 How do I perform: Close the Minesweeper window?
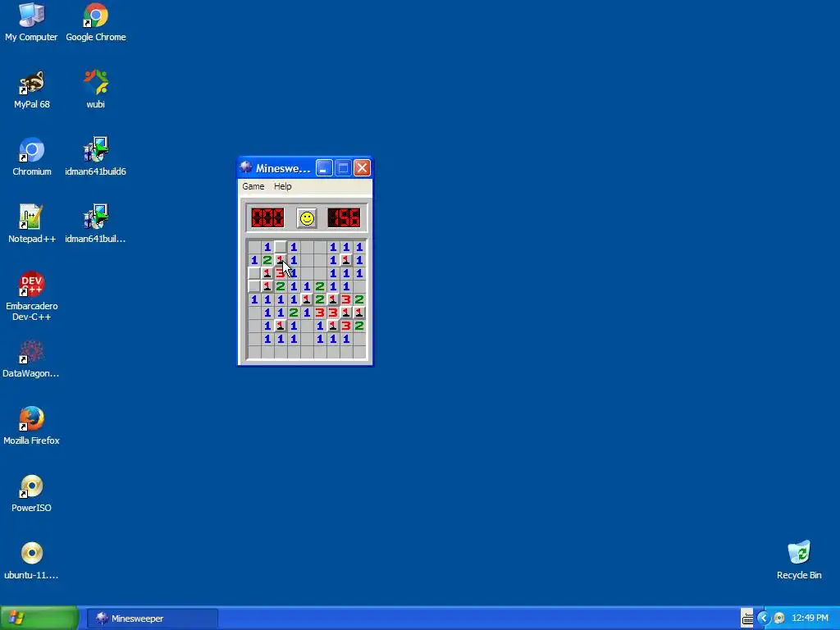(362, 168)
